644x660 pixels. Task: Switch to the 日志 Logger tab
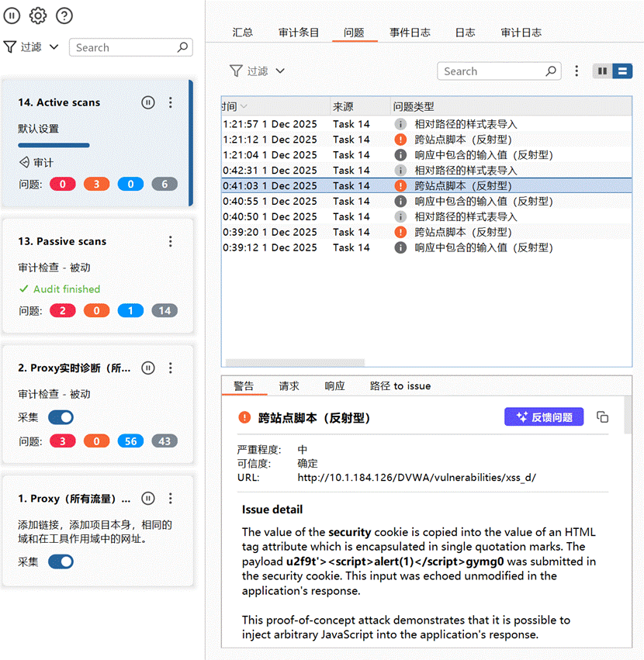point(465,33)
